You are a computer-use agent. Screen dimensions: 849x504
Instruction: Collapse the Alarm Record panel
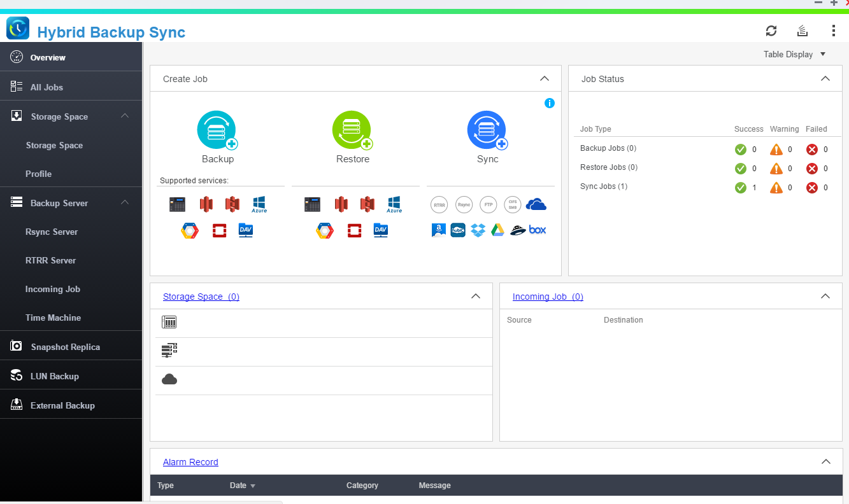pos(826,462)
